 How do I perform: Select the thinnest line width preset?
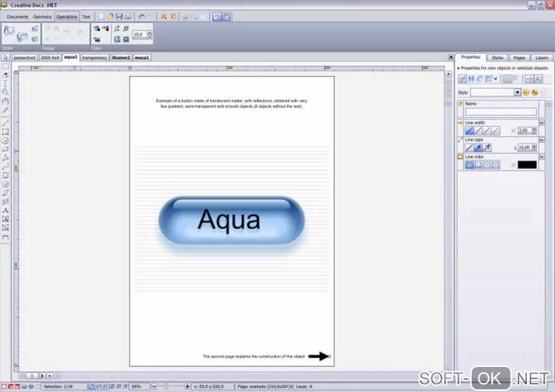tap(496, 131)
